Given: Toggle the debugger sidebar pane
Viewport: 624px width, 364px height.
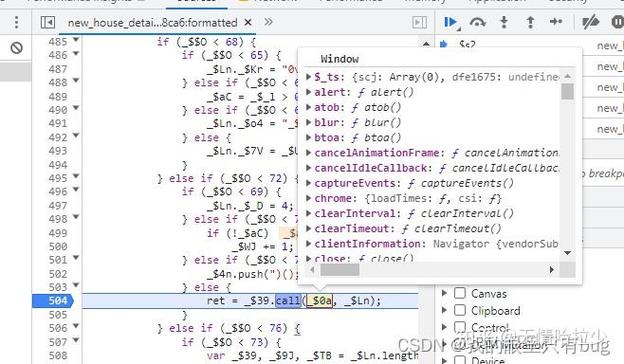Looking at the screenshot, I should click(x=419, y=22).
